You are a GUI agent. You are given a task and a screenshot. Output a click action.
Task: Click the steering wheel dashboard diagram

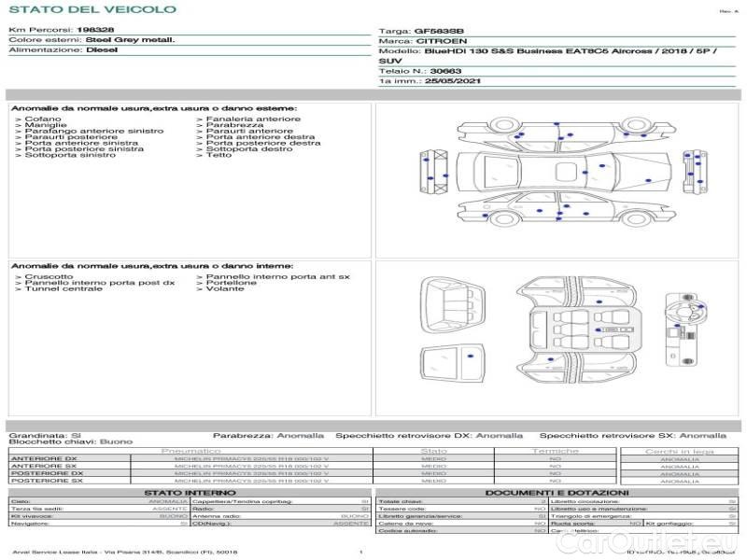(684, 329)
